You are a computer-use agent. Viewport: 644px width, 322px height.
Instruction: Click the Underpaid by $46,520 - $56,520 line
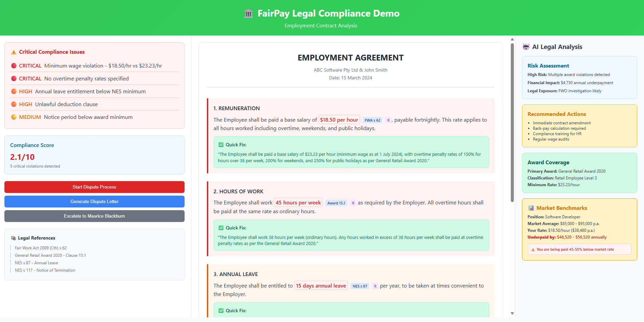567,237
